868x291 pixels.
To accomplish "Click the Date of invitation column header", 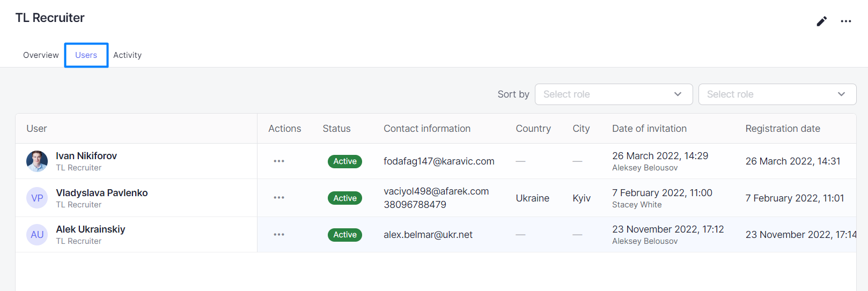I will click(649, 129).
